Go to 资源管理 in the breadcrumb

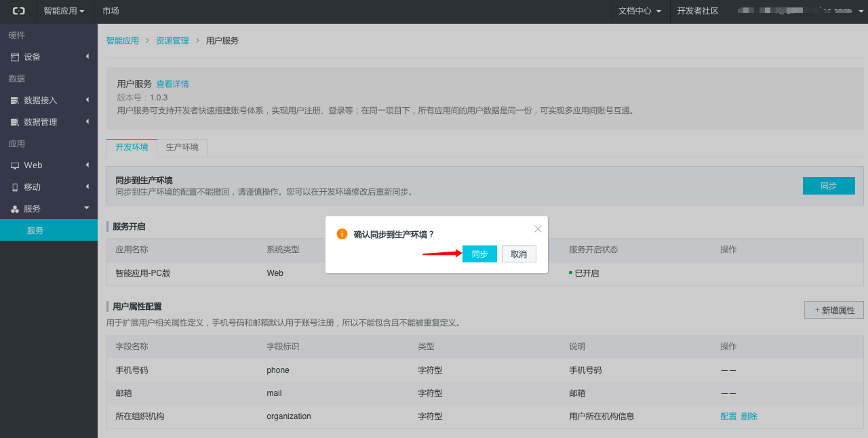(x=172, y=41)
